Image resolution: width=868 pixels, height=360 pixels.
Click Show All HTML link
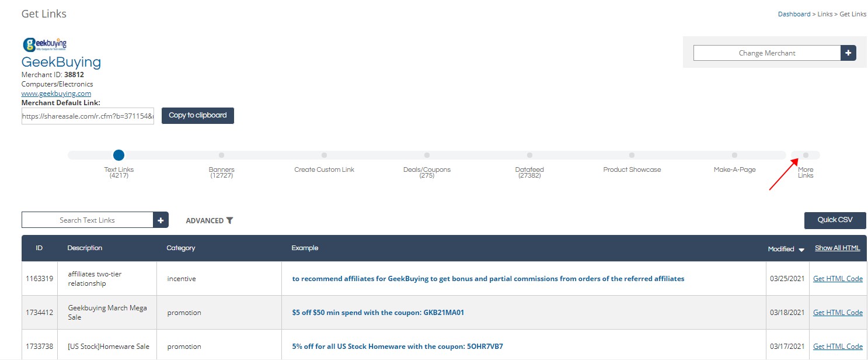(837, 248)
